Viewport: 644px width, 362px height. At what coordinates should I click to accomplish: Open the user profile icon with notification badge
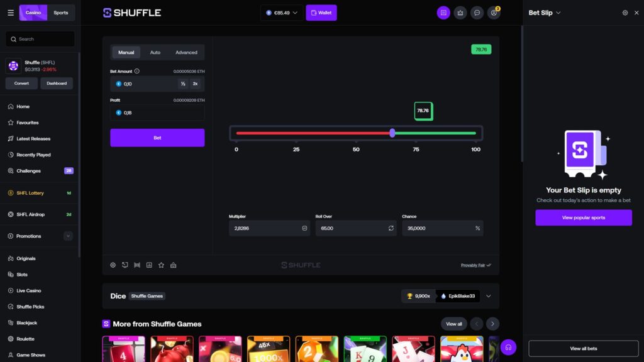(x=494, y=13)
